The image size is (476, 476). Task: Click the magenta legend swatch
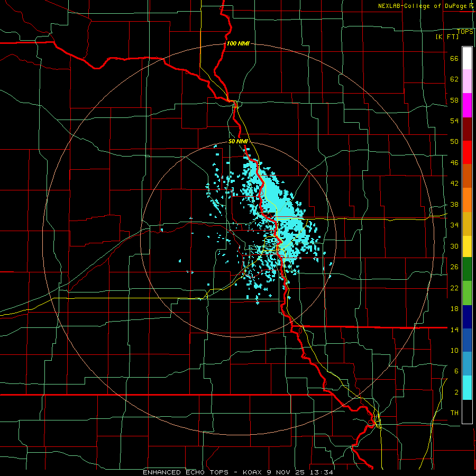[467, 105]
